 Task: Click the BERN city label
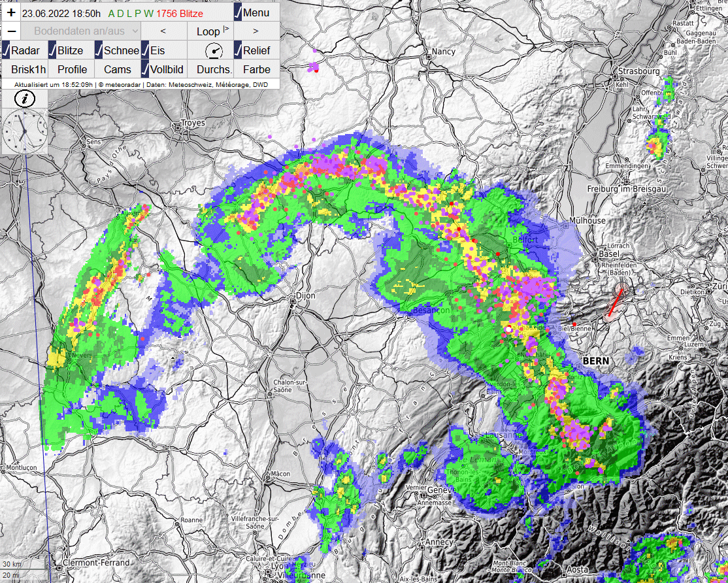click(x=596, y=361)
